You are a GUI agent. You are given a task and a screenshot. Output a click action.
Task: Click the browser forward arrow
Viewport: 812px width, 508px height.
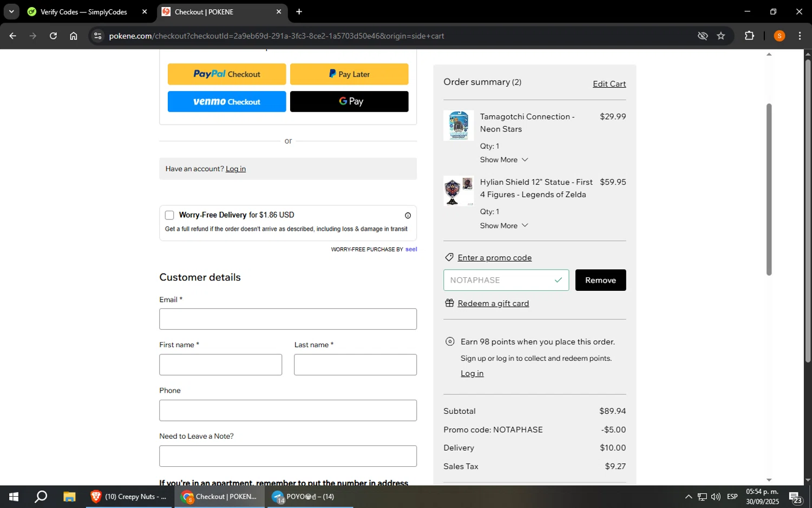coord(33,36)
